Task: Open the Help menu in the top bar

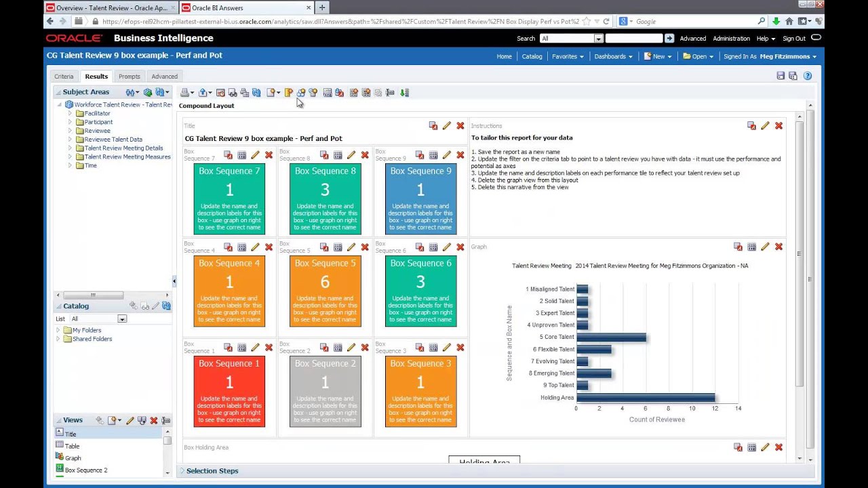Action: pyautogui.click(x=766, y=39)
